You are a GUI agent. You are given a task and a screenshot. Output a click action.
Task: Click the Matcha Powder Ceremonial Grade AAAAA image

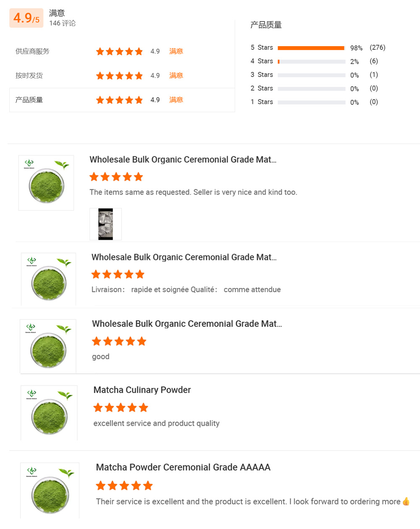[x=50, y=490]
